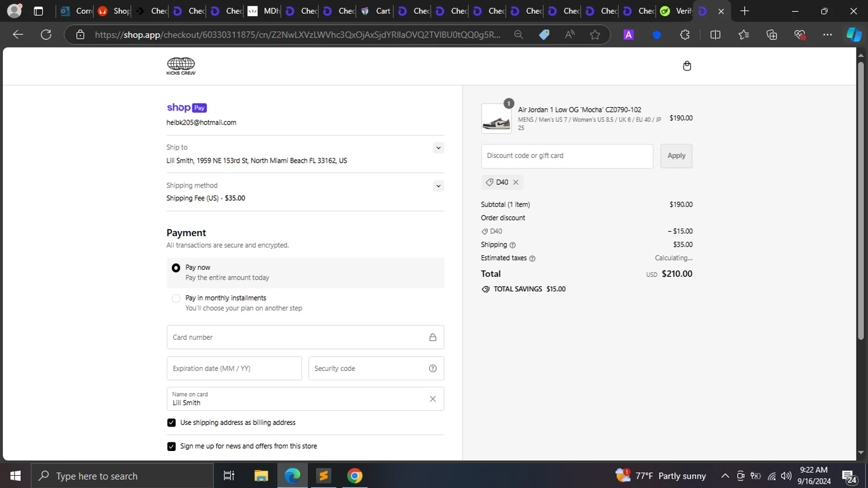Open the weather widget showing 77°F
The width and height of the screenshot is (868, 488).
[661, 476]
